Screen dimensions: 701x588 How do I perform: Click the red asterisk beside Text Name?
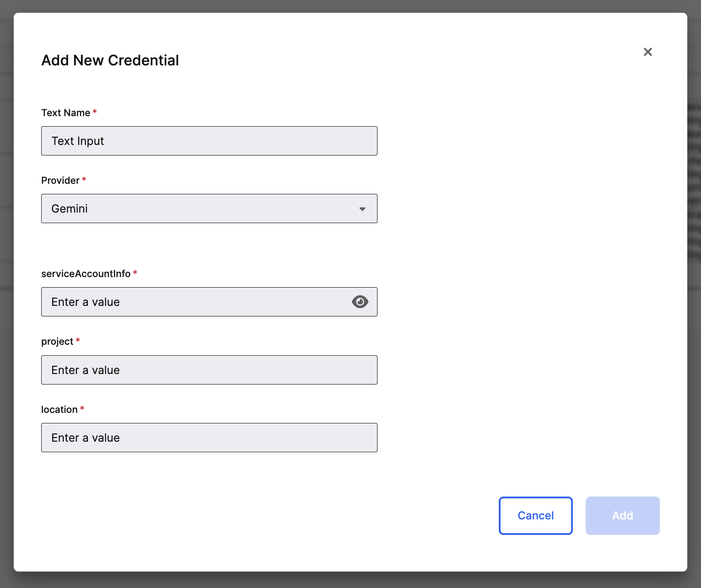[x=95, y=112]
